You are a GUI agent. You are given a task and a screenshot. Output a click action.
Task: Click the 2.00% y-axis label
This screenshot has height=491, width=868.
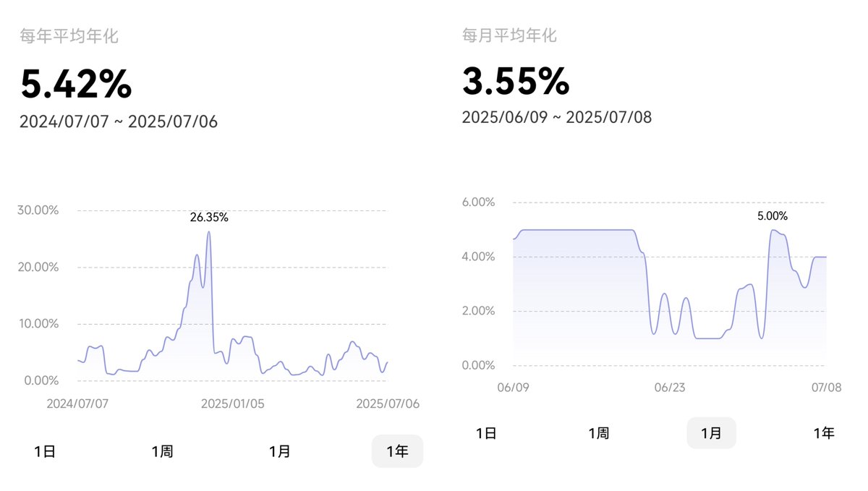point(478,311)
